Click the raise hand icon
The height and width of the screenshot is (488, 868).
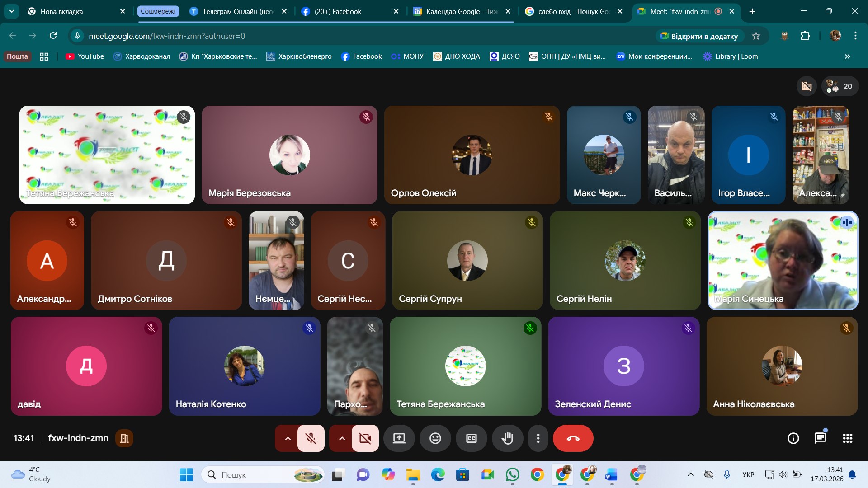pyautogui.click(x=507, y=438)
